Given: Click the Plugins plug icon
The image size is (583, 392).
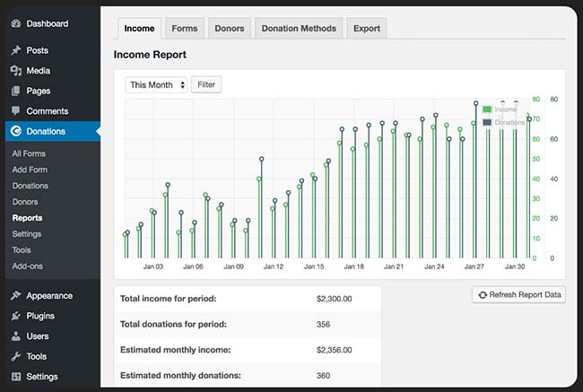Looking at the screenshot, I should (15, 316).
